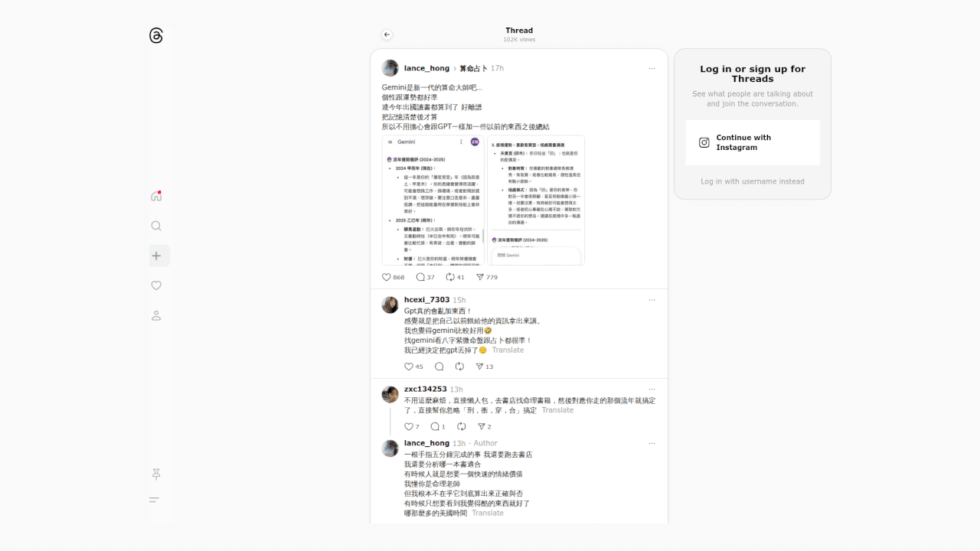Translate hcexi_7303's reply

(x=508, y=350)
